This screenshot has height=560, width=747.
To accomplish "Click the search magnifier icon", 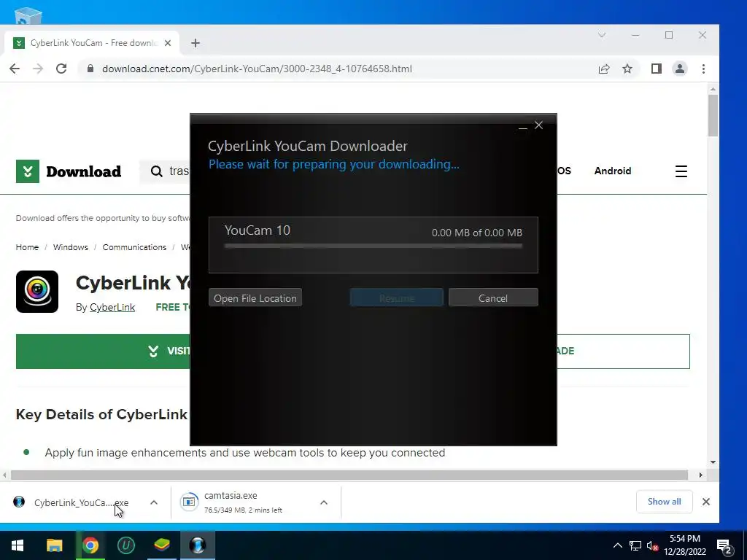I will tap(156, 171).
